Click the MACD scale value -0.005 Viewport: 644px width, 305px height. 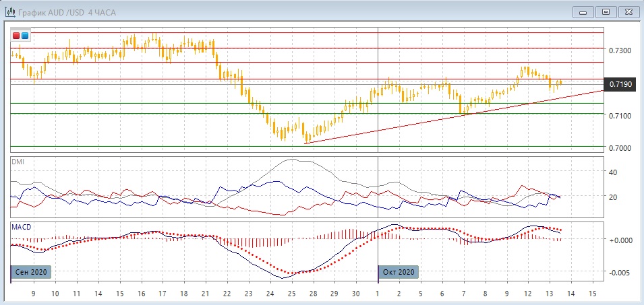(x=620, y=273)
